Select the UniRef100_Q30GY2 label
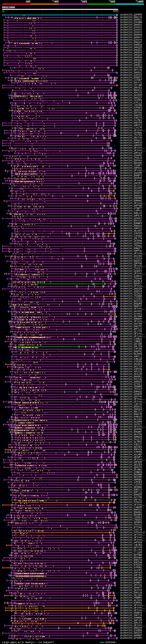 pos(131,32)
